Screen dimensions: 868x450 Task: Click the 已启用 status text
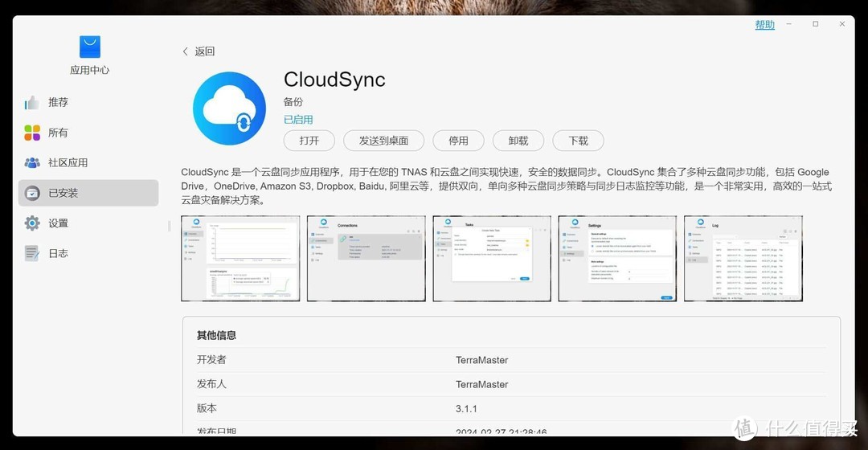pos(298,120)
